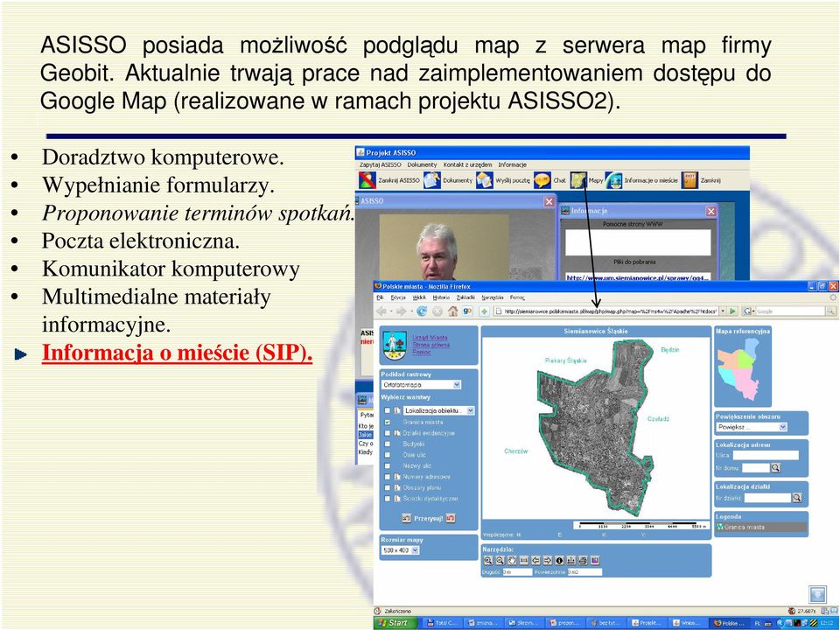Go to Firefox home page icon
This screenshot has height=630, width=840.
tap(452, 311)
